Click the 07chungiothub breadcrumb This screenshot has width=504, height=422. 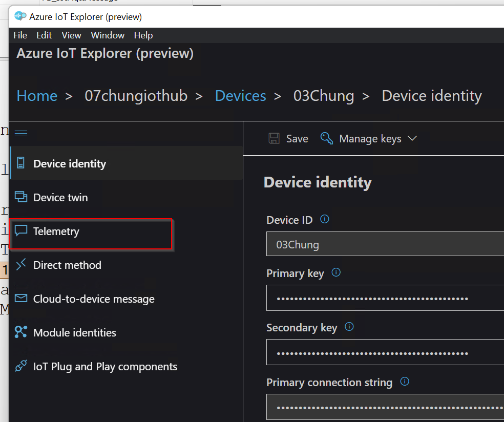point(136,96)
